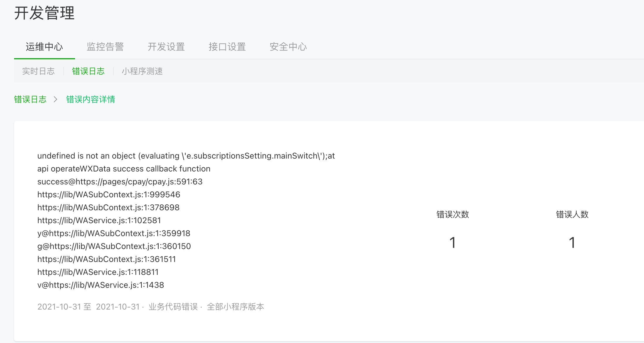Open the 监控告警 tab
644x343 pixels.
click(x=105, y=47)
